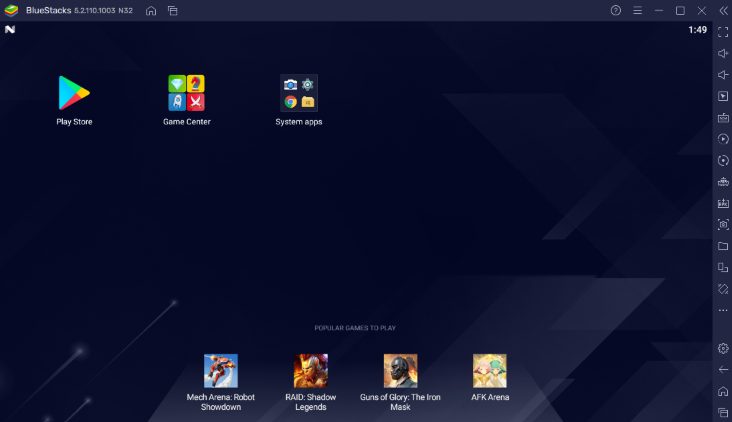
Task: Click the volume down icon
Action: click(723, 75)
